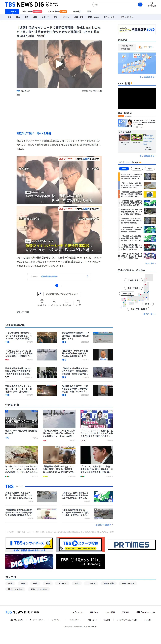Click the もっと知りたい magnifier reaction icon
The height and width of the screenshot is (644, 161).
tap(55, 301)
